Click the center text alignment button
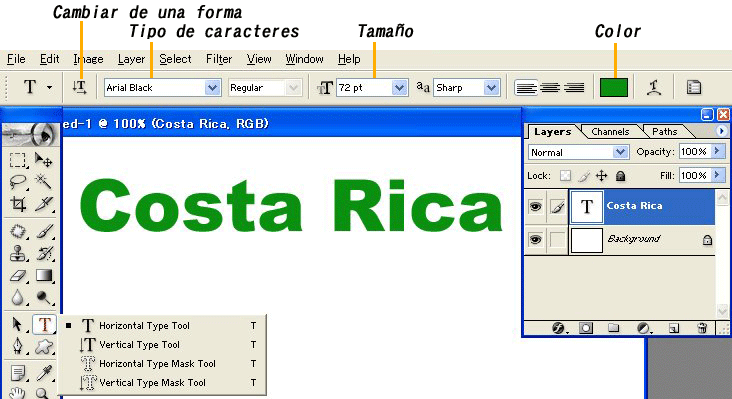The height and width of the screenshot is (399, 732). [550, 87]
